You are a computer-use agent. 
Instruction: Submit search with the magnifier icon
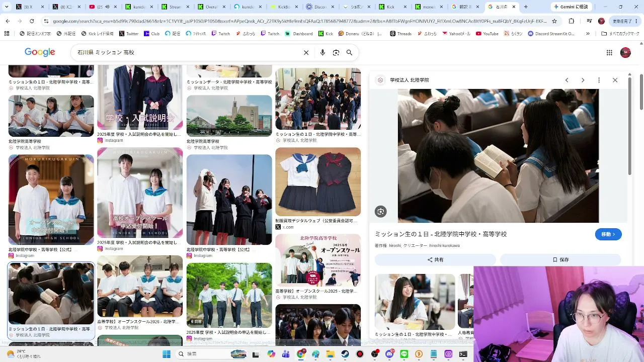[x=349, y=52]
